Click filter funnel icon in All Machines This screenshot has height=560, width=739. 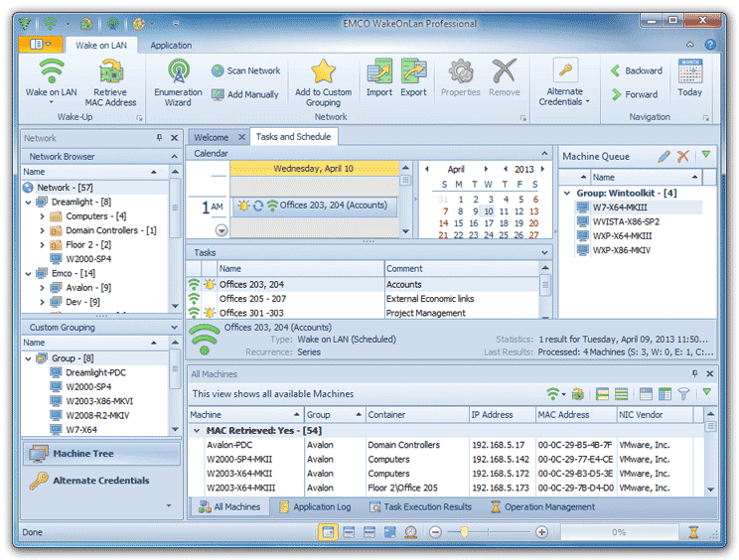coord(683,394)
